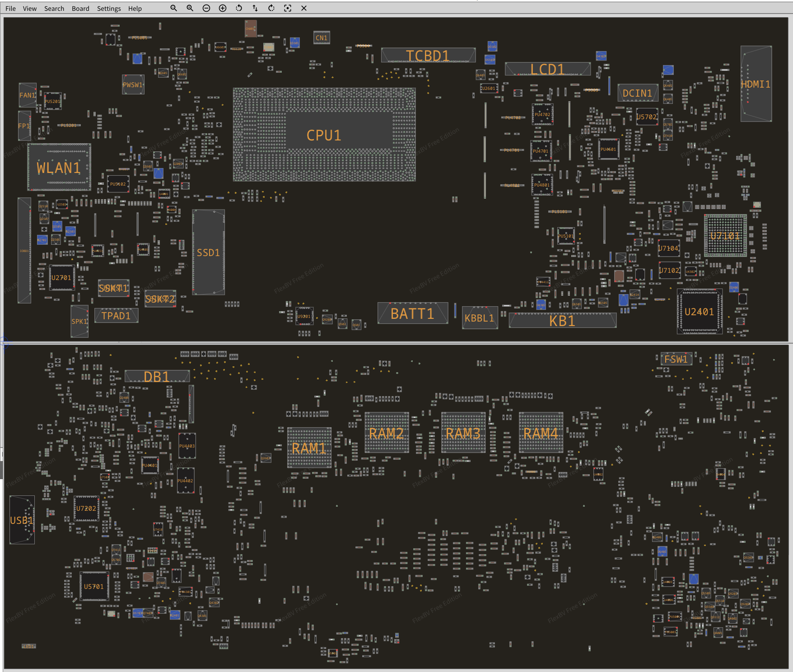Open the View menu
This screenshot has height=672, width=793.
(30, 9)
